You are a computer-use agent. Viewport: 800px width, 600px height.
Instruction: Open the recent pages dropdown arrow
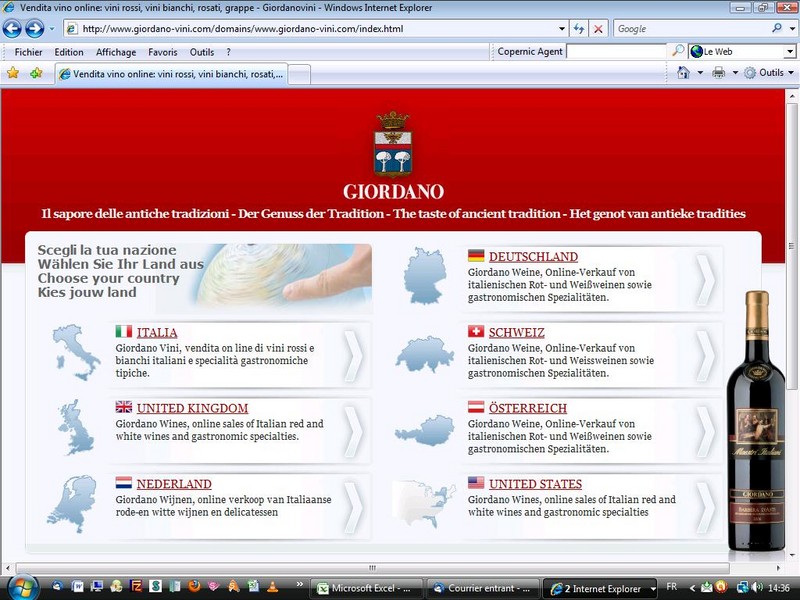52,29
